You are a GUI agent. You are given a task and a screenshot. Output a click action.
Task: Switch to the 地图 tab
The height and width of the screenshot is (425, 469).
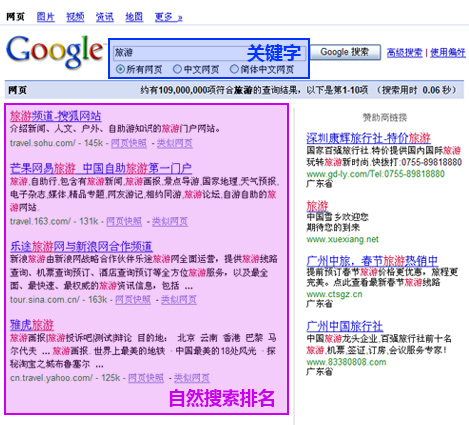point(134,17)
